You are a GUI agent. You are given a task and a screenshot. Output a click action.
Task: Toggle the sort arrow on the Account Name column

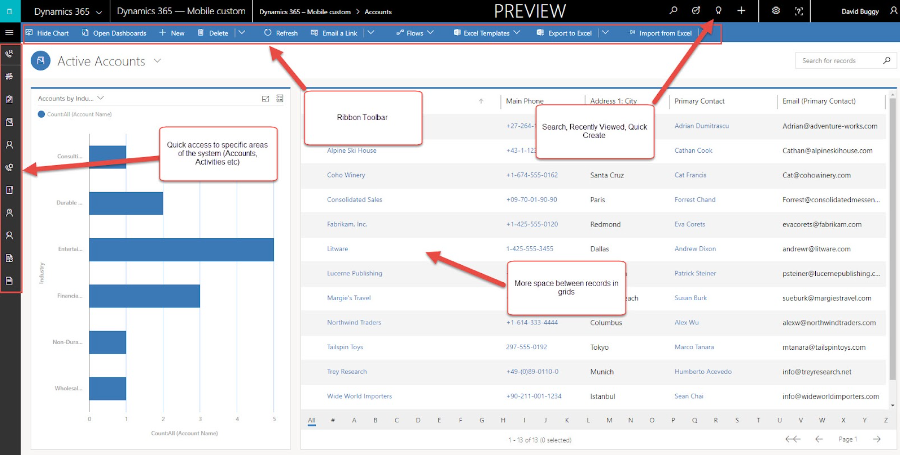coord(481,101)
